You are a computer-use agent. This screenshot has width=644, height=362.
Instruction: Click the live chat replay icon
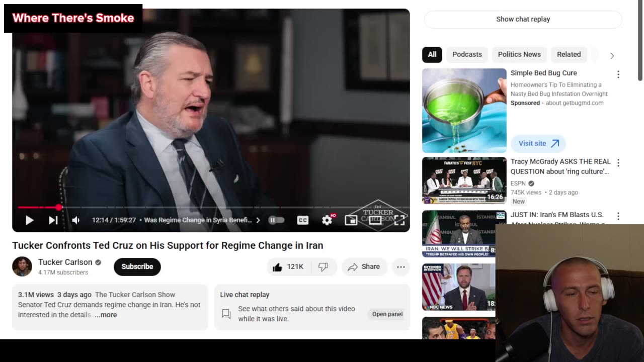[226, 314]
